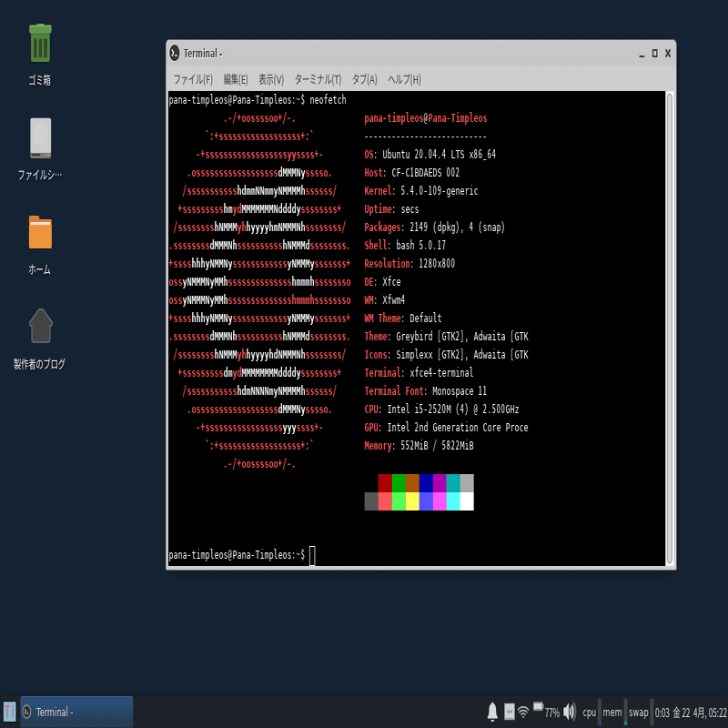728x728 pixels.
Task: Open the clock showing 05:22
Action: (x=691, y=713)
